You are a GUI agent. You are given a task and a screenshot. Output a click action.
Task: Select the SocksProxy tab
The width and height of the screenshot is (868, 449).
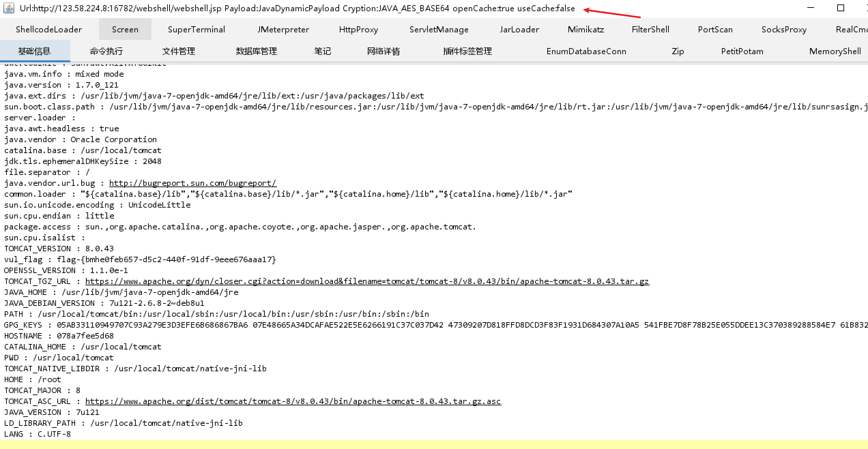pyautogui.click(x=784, y=30)
